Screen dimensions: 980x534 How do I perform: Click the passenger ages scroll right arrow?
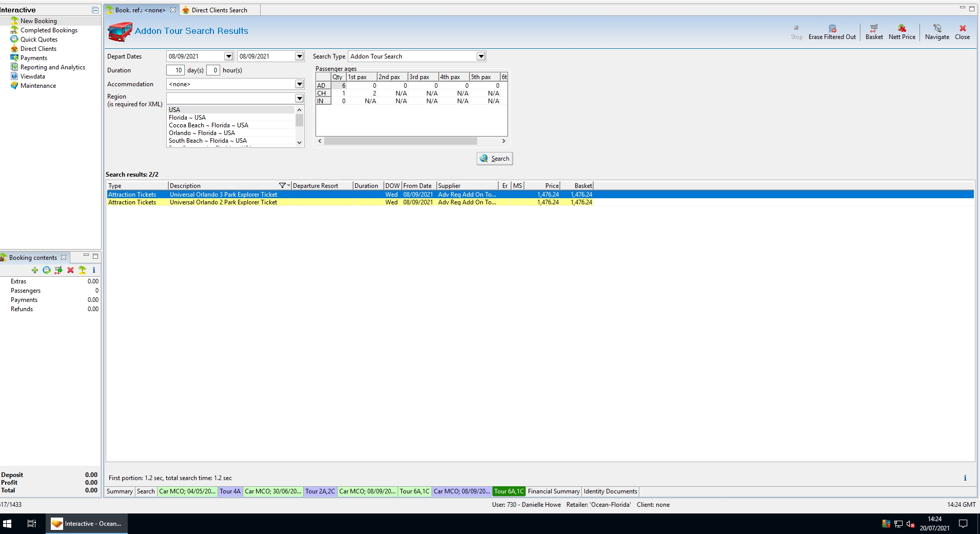[x=504, y=141]
